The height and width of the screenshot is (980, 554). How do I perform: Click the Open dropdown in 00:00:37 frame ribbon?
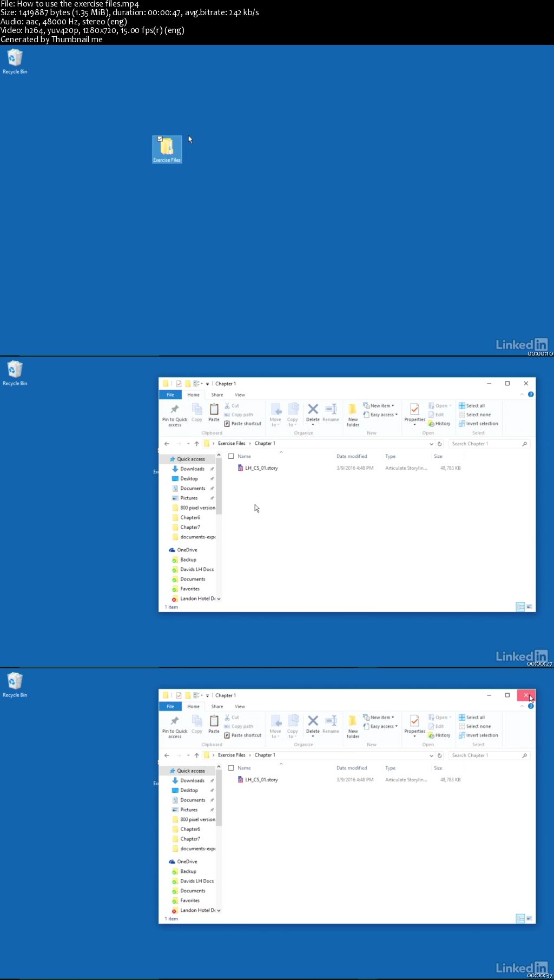click(440, 718)
